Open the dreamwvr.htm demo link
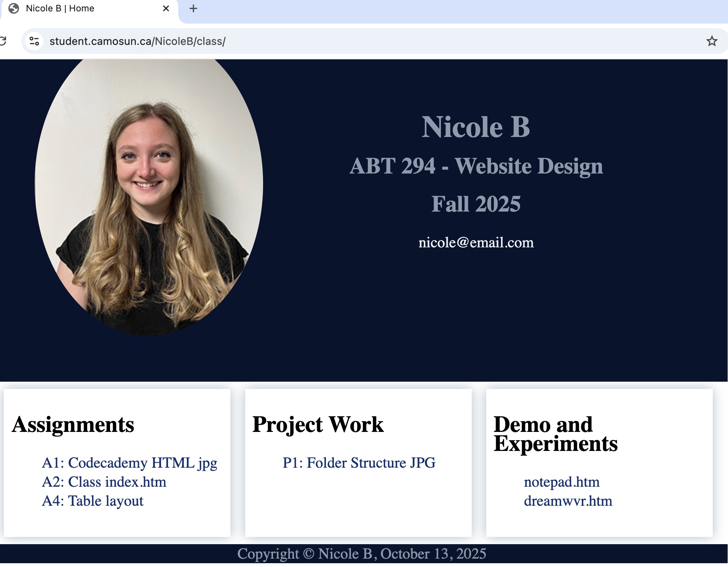The image size is (728, 567). click(568, 501)
